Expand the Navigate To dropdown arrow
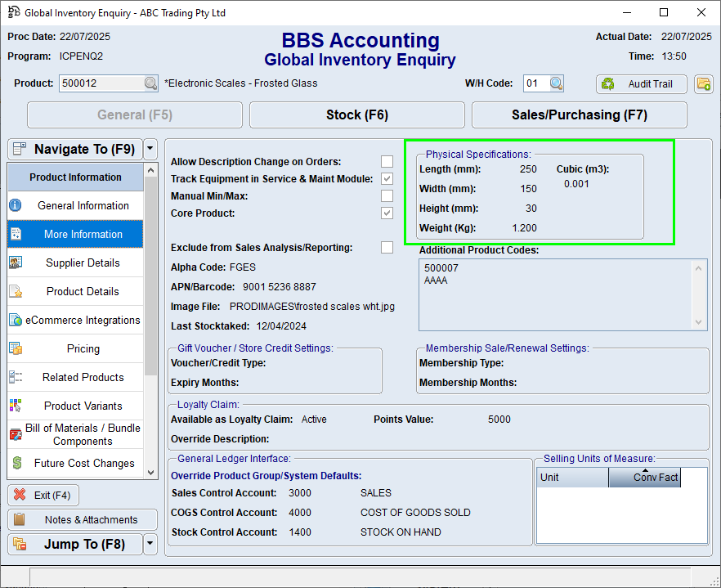The height and width of the screenshot is (588, 721). pos(150,149)
